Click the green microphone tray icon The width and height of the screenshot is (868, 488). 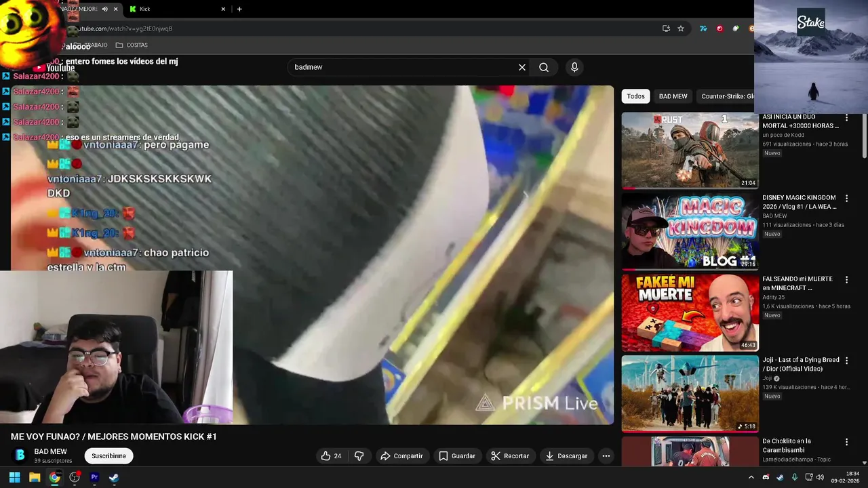[794, 477]
